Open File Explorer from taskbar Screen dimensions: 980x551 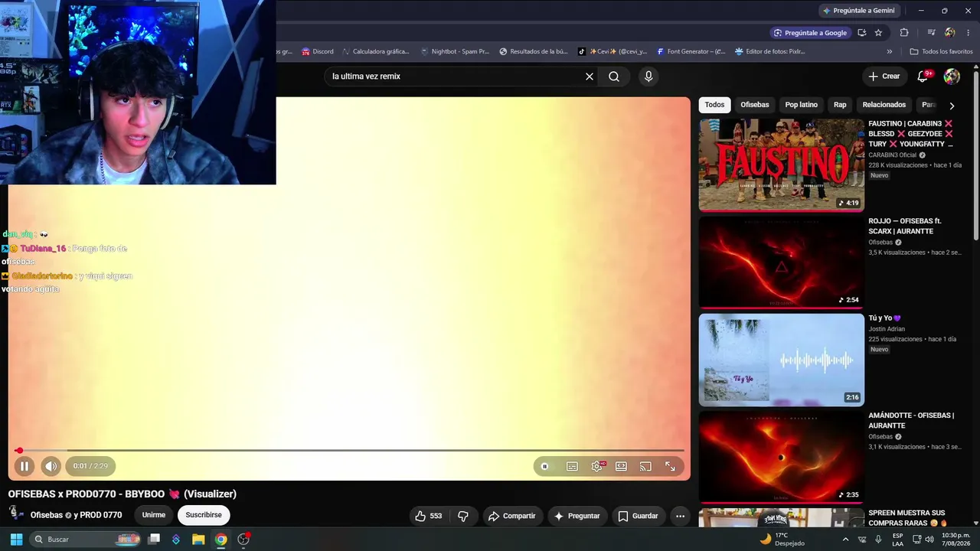click(198, 540)
